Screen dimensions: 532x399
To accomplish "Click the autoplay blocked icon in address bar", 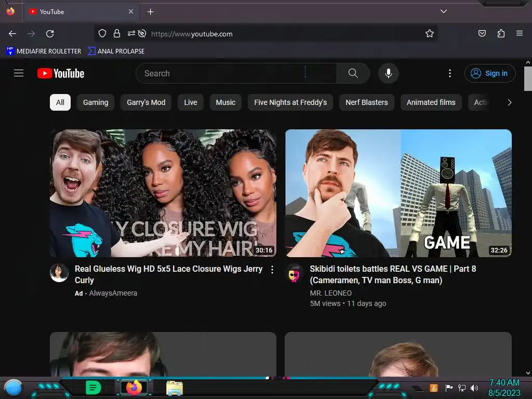I will 142,33.
